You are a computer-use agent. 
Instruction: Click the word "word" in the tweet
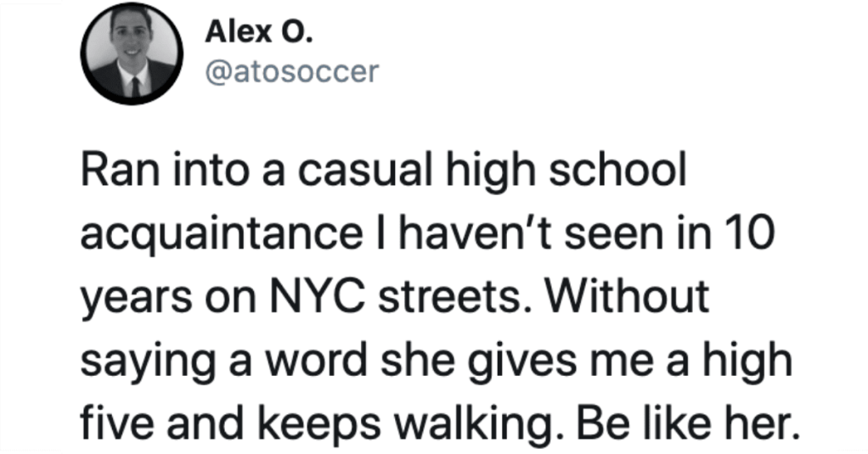[x=316, y=361]
